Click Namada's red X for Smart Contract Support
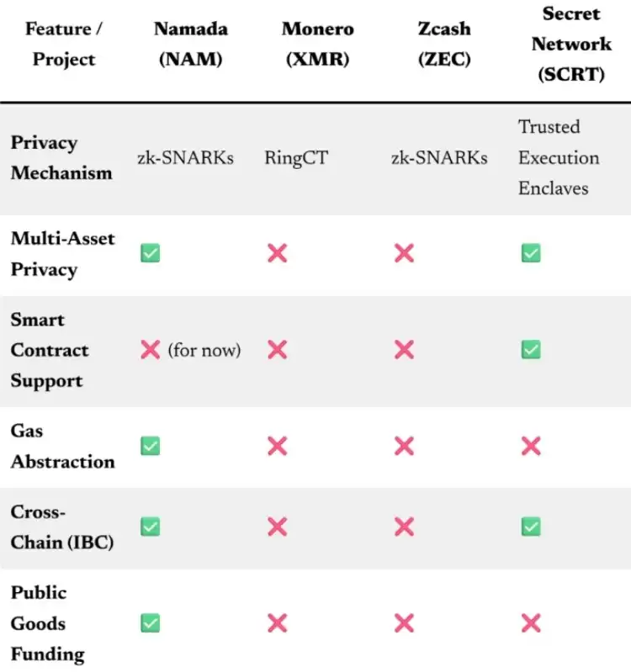Image resolution: width=631 pixels, height=672 pixels. point(151,350)
